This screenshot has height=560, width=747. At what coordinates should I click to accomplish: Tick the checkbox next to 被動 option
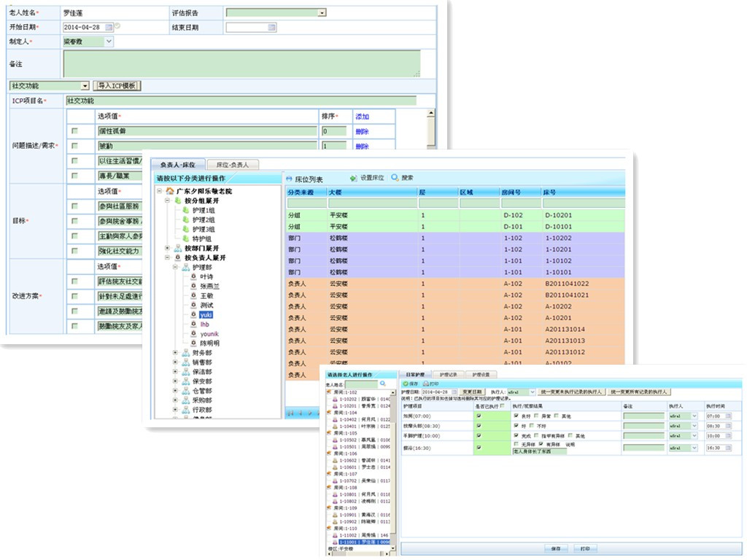[74, 146]
